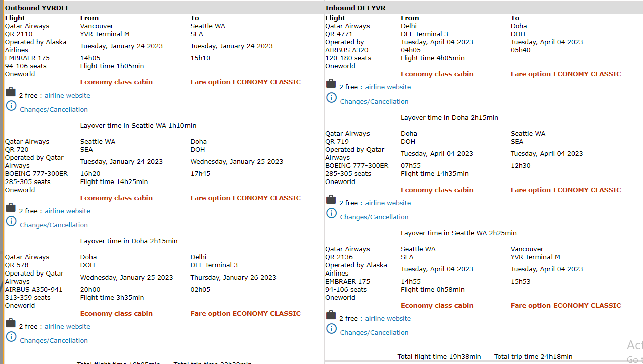This screenshot has width=643, height=364.
Task: Click the Inbound DELYVR section header
Action: [x=355, y=8]
